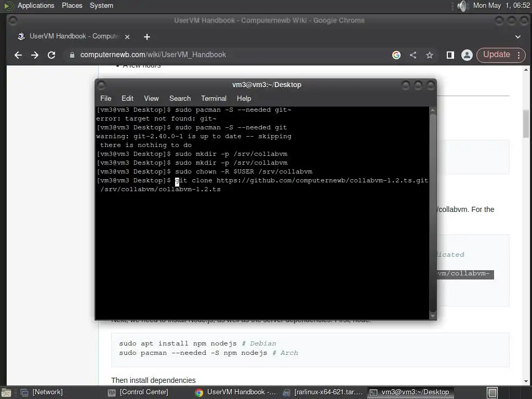Click the terminal window menu button at left of title
This screenshot has height=399, width=532.
tap(101, 85)
